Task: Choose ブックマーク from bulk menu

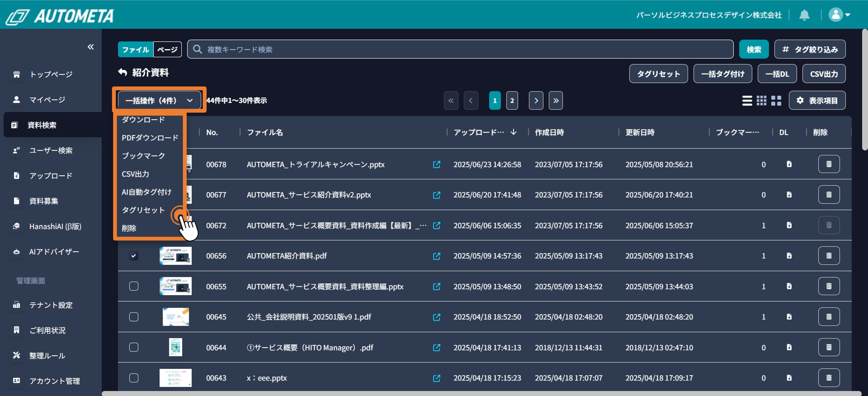Action: coord(143,156)
